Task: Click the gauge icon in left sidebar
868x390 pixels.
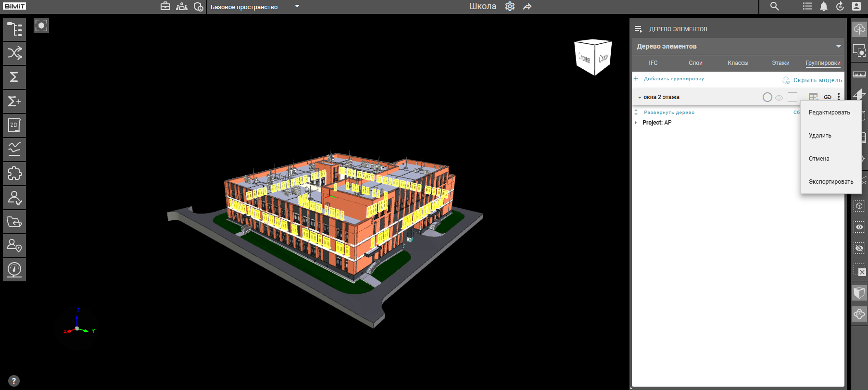Action: (14, 269)
